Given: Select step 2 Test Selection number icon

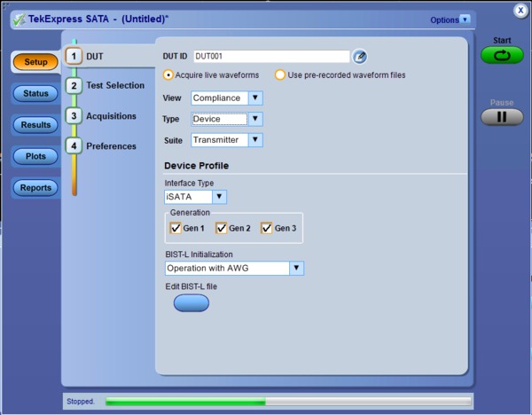Looking at the screenshot, I should point(74,86).
